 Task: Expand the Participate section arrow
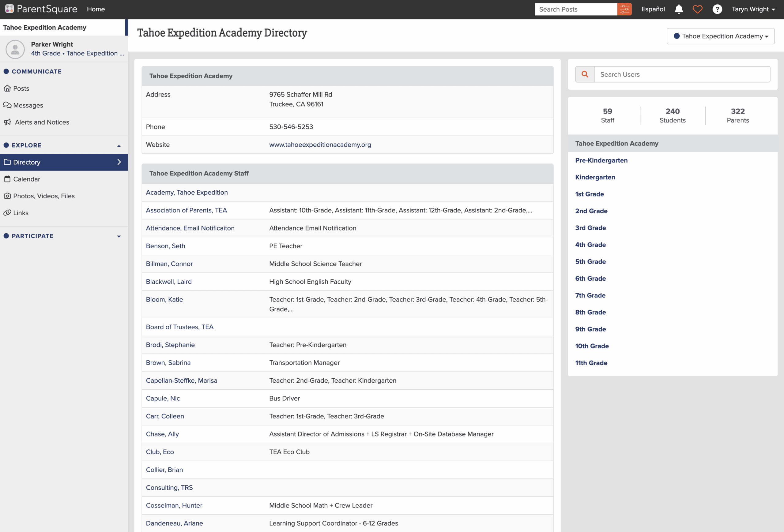119,236
